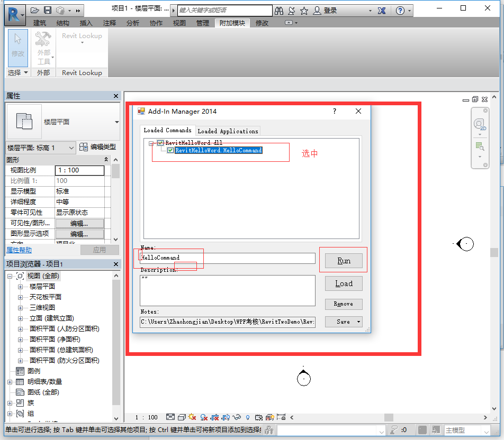504x440 pixels.
Task: Click the Open folder icon in quick access toolbar
Action: (x=35, y=11)
